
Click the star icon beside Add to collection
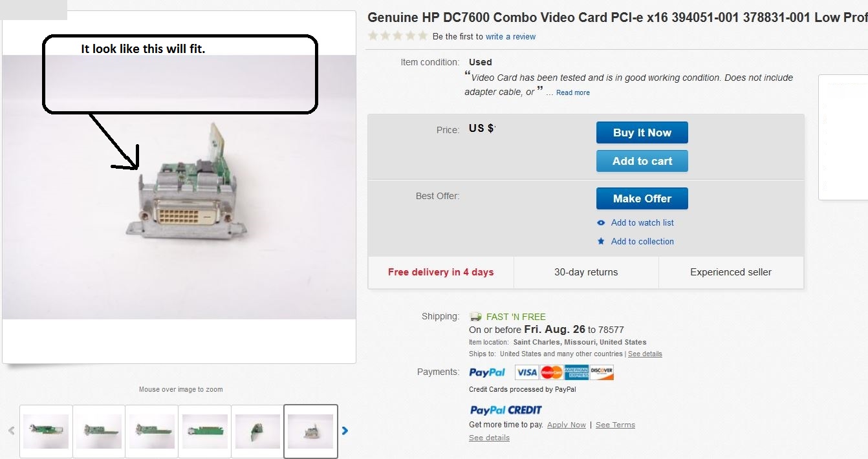601,241
